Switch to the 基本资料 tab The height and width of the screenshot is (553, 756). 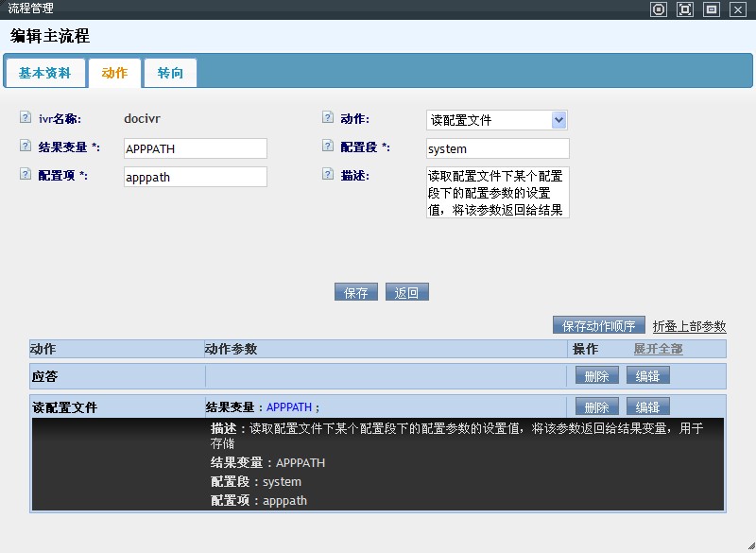[x=44, y=73]
